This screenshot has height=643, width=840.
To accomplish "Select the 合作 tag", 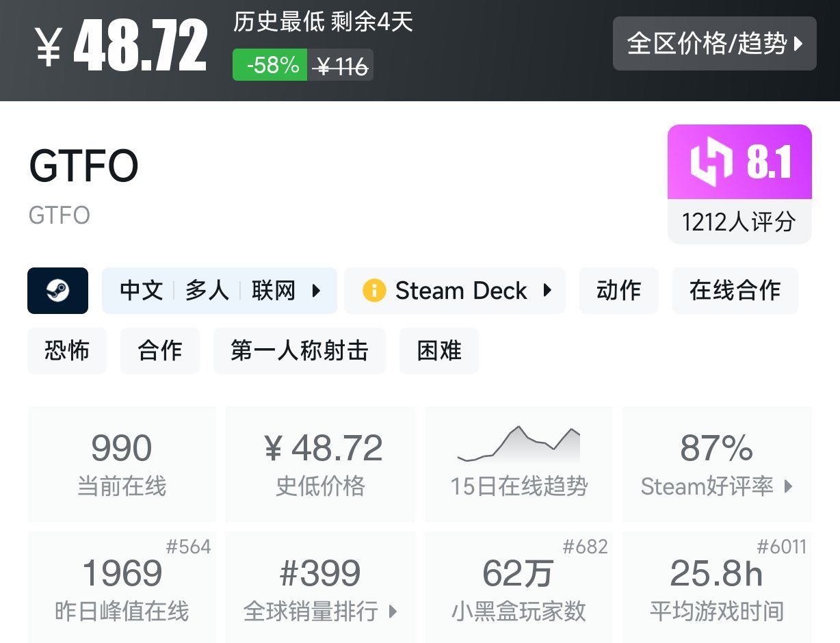I will pyautogui.click(x=159, y=350).
